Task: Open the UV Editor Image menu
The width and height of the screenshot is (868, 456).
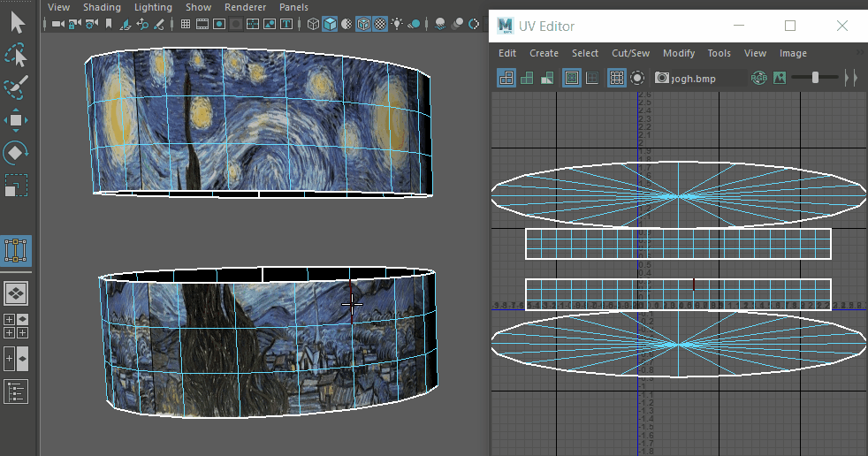Action: (793, 53)
